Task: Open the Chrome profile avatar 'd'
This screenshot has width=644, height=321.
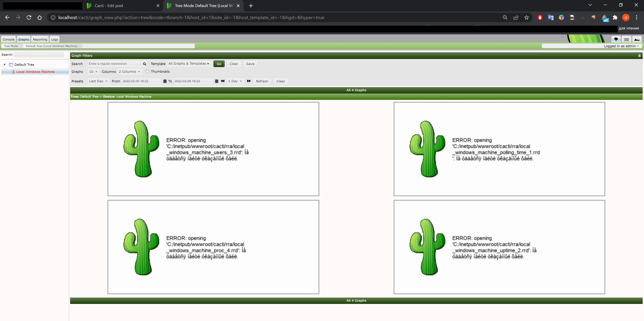Action: pyautogui.click(x=626, y=17)
